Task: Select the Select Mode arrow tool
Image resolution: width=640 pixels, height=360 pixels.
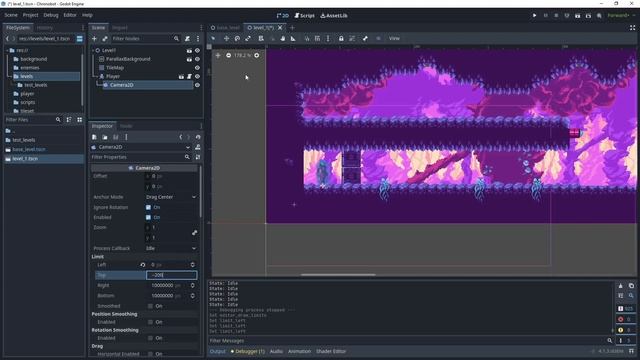Action: (x=213, y=38)
